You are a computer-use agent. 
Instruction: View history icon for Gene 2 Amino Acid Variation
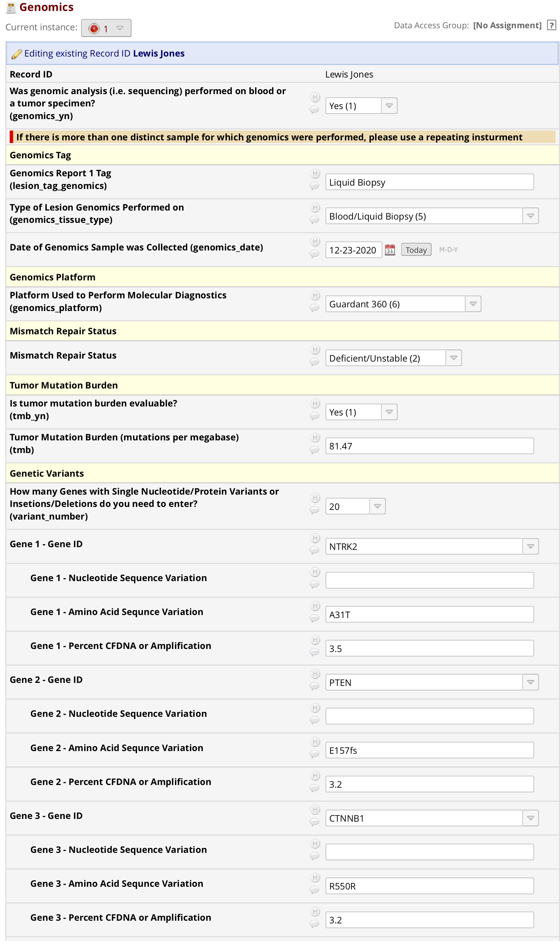click(315, 742)
